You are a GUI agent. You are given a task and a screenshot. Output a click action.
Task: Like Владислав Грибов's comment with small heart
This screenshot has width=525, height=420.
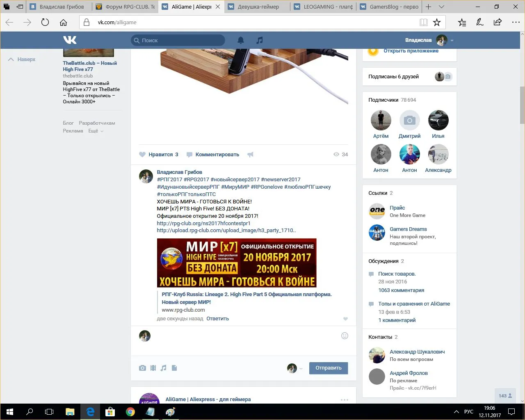[345, 319]
